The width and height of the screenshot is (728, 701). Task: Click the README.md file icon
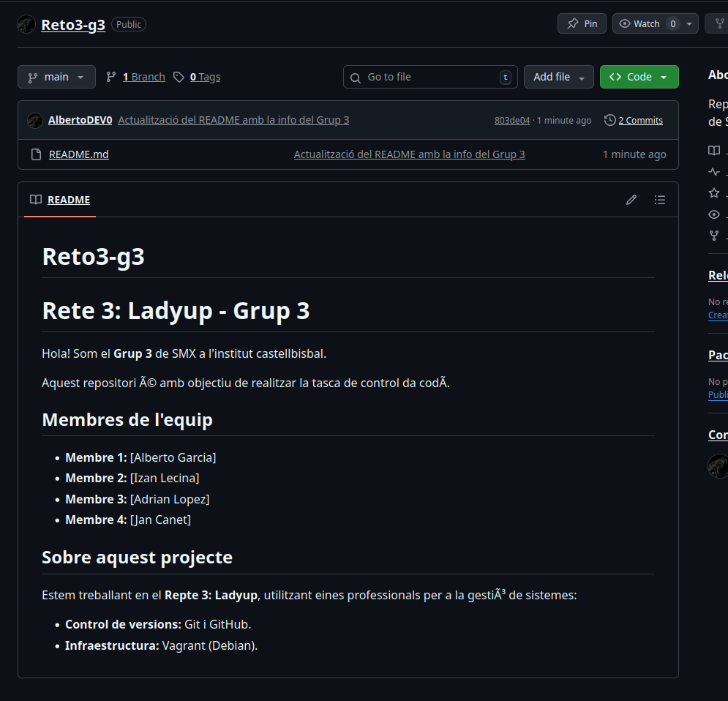coord(36,154)
